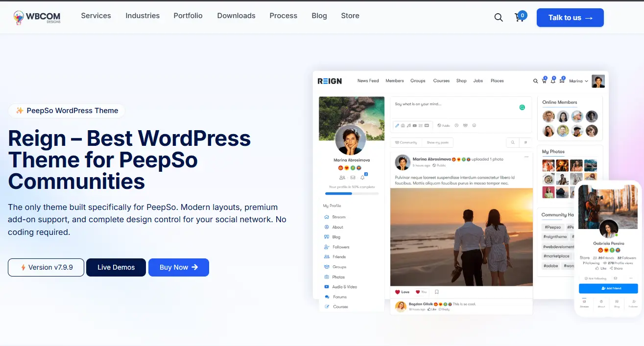Expand the Marina user dropdown

[x=578, y=81]
